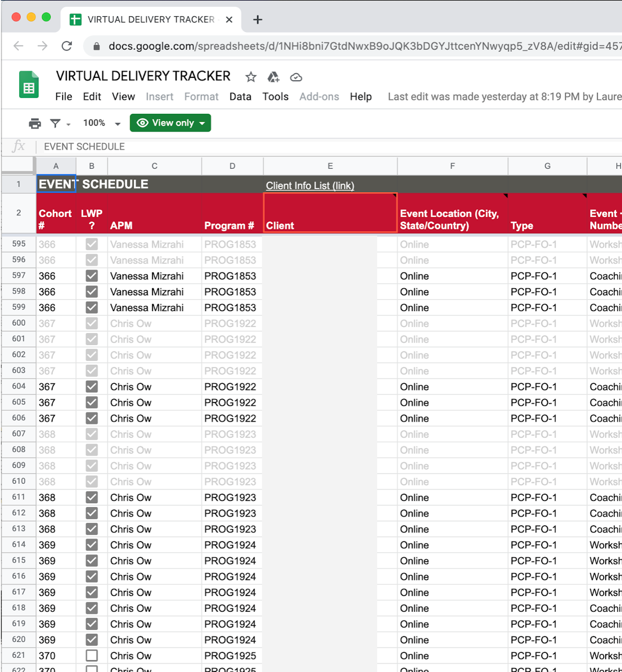
Task: Open the 100% zoom dropdown
Action: click(101, 123)
